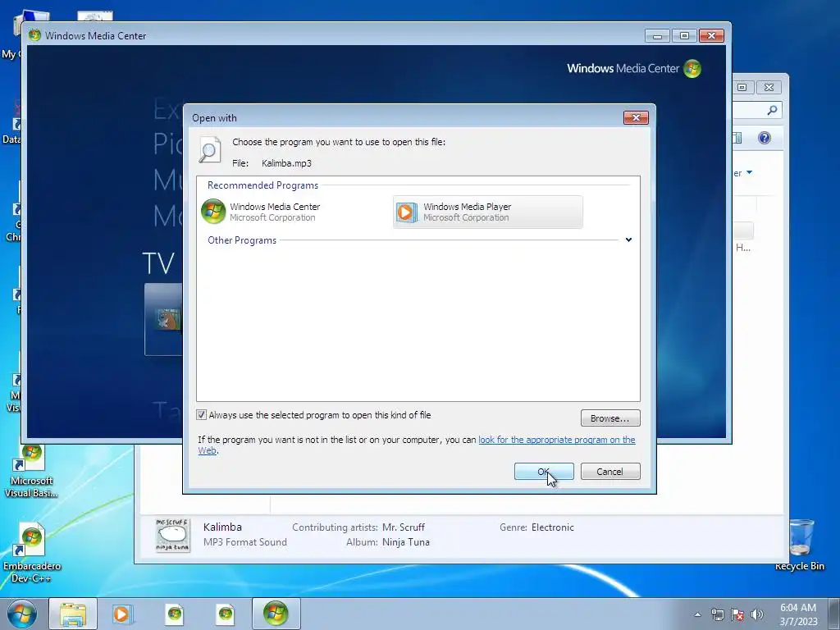Click the Kalimba album art thumbnail
Image resolution: width=840 pixels, height=630 pixels.
pos(172,535)
